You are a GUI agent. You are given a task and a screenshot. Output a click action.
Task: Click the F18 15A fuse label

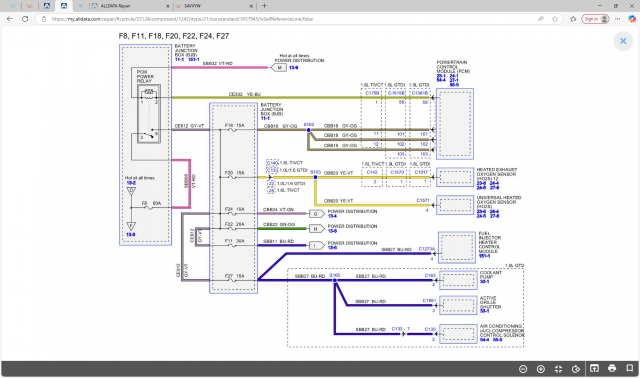[235, 125]
